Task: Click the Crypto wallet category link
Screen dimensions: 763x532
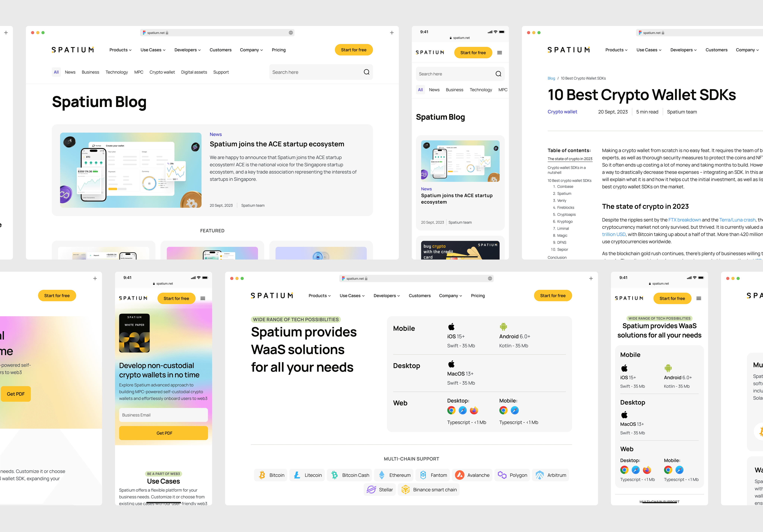Action: [x=162, y=72]
